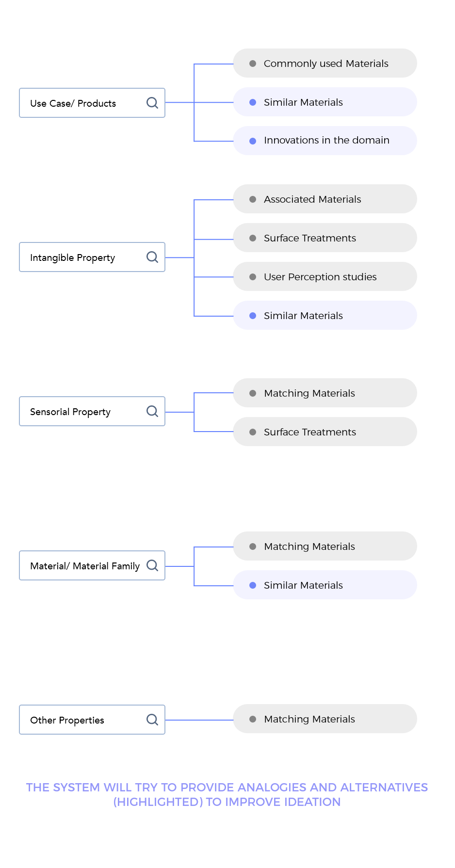Select the highlighted Similar Materials under Use Case
The width and height of the screenshot is (455, 868).
(325, 102)
